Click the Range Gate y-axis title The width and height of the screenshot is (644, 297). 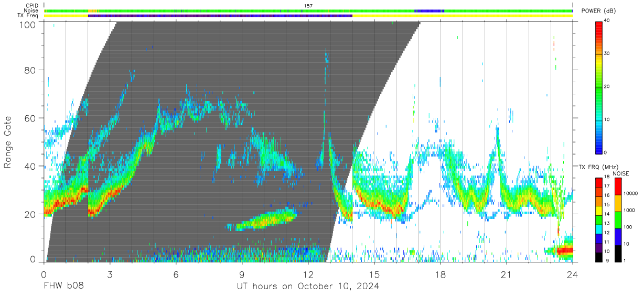[x=8, y=142]
